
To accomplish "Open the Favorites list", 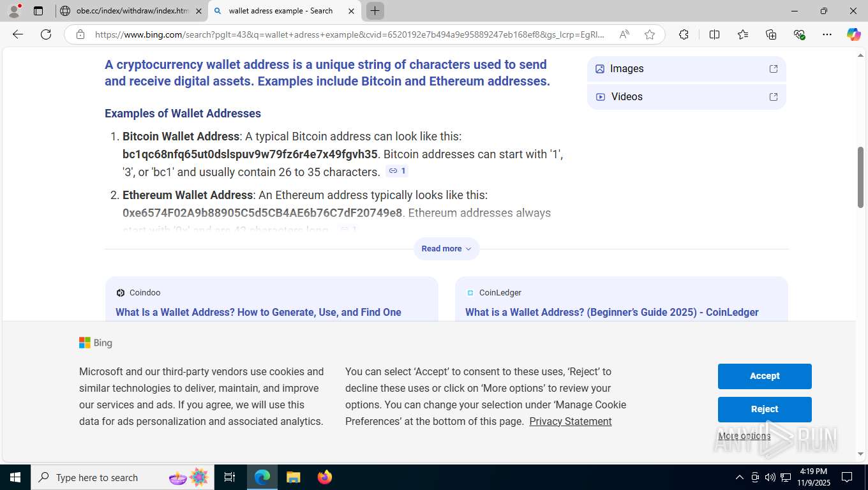I will point(743,34).
